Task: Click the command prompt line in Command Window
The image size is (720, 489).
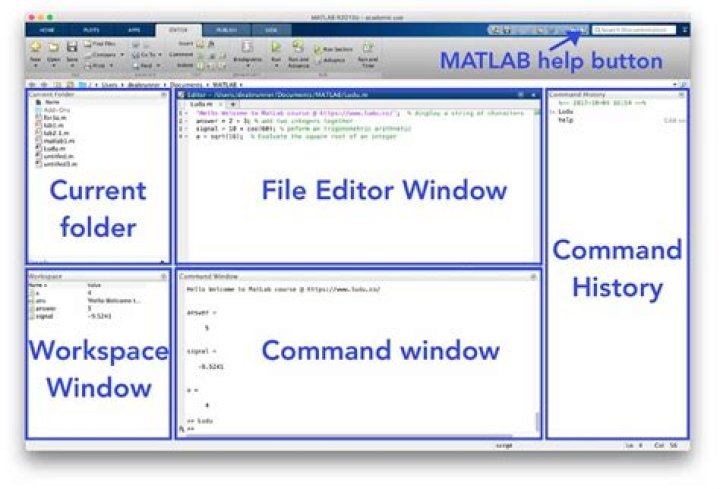Action: pyautogui.click(x=356, y=429)
